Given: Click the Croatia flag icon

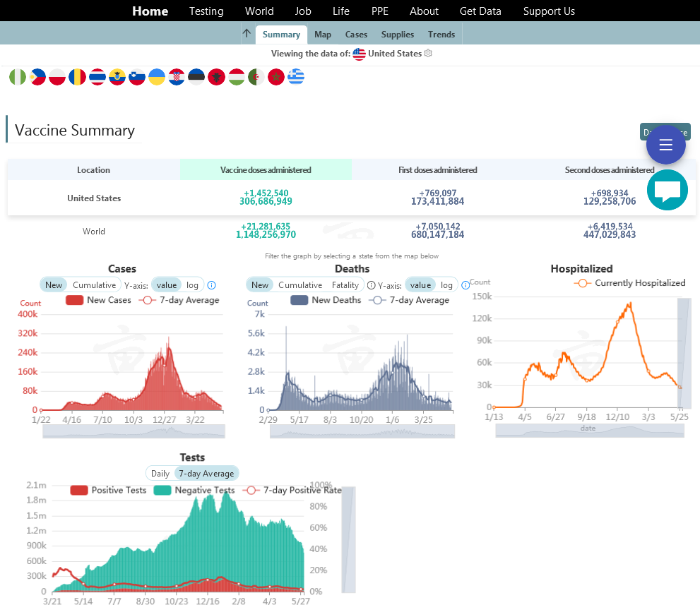Looking at the screenshot, I should point(177,77).
